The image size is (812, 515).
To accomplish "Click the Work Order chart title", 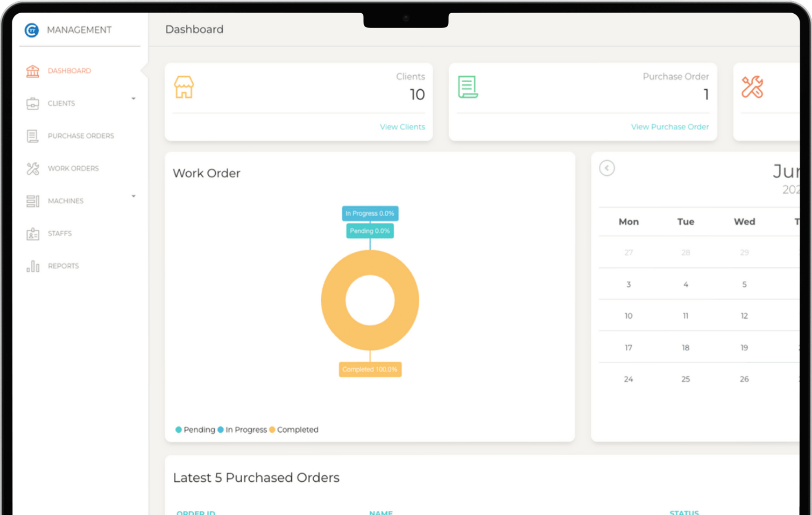I will (x=207, y=173).
